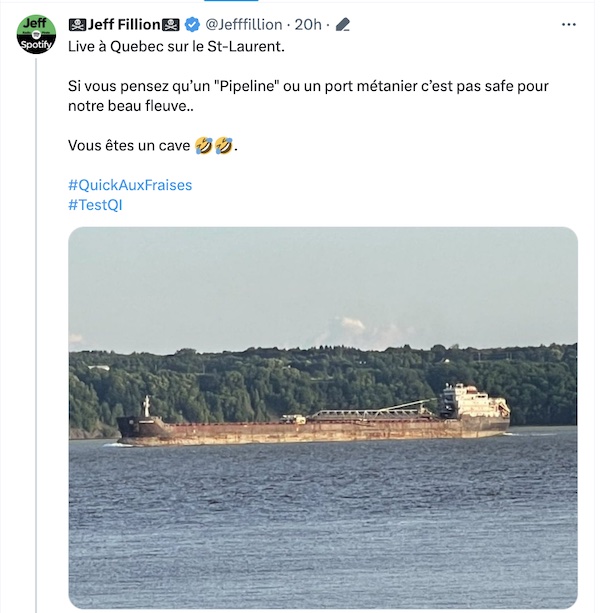Click the pirate flag after Jeff Fillion
The height and width of the screenshot is (613, 600).
(x=170, y=25)
